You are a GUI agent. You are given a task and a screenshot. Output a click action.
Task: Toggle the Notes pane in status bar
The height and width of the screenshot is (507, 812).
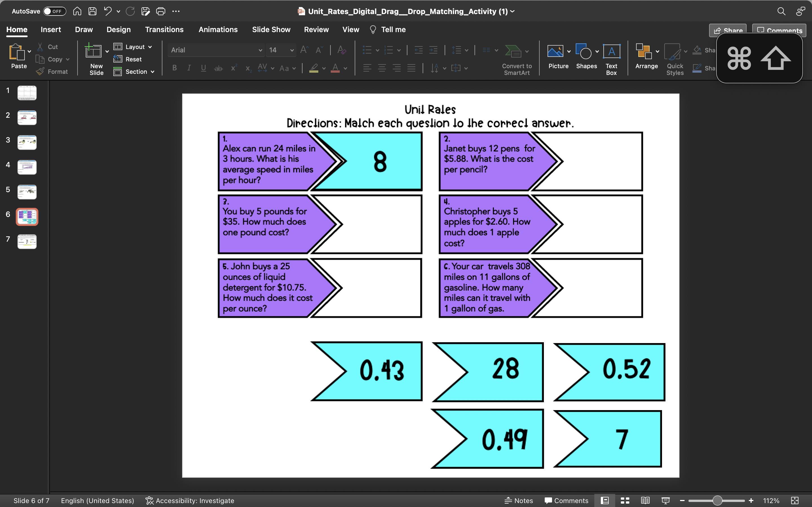[519, 500]
